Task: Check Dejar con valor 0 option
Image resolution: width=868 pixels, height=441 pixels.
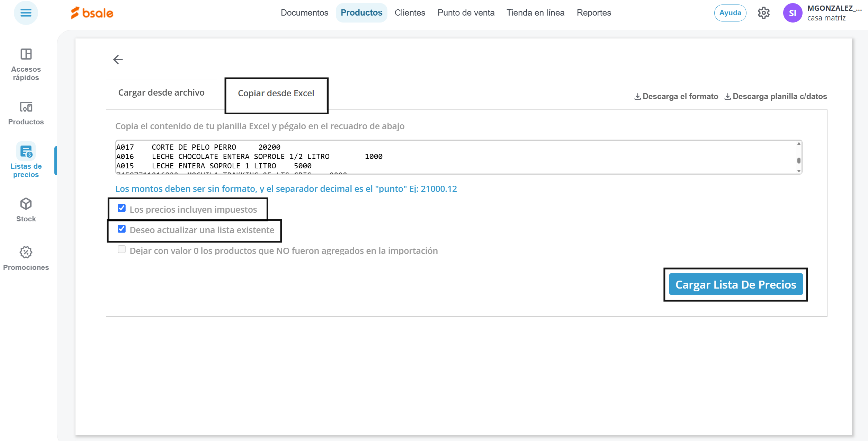Action: point(122,249)
